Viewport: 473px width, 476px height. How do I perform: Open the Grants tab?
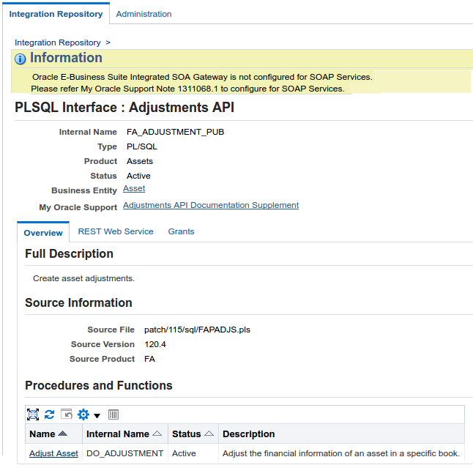pos(182,231)
